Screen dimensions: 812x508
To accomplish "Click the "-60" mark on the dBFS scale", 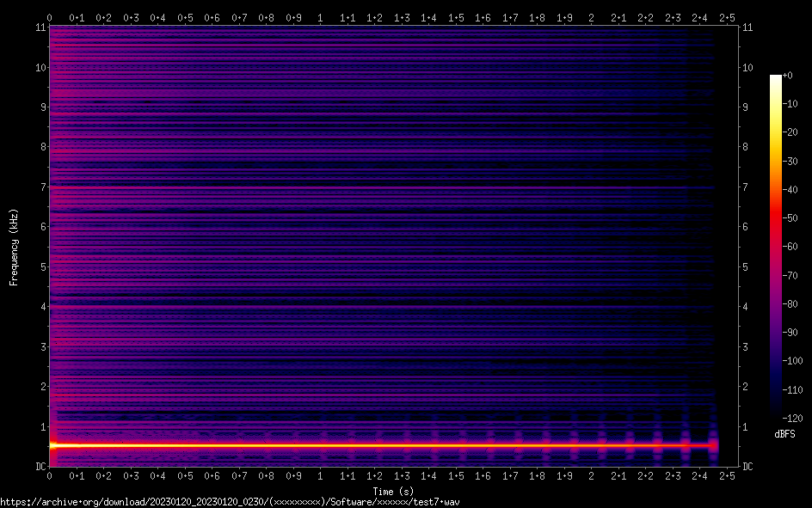I will pyautogui.click(x=797, y=247).
